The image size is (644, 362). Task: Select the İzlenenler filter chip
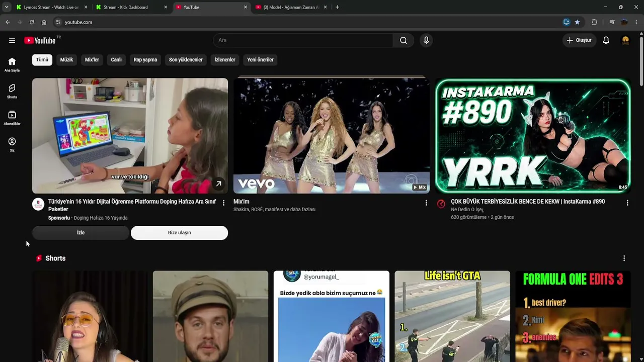[225, 60]
